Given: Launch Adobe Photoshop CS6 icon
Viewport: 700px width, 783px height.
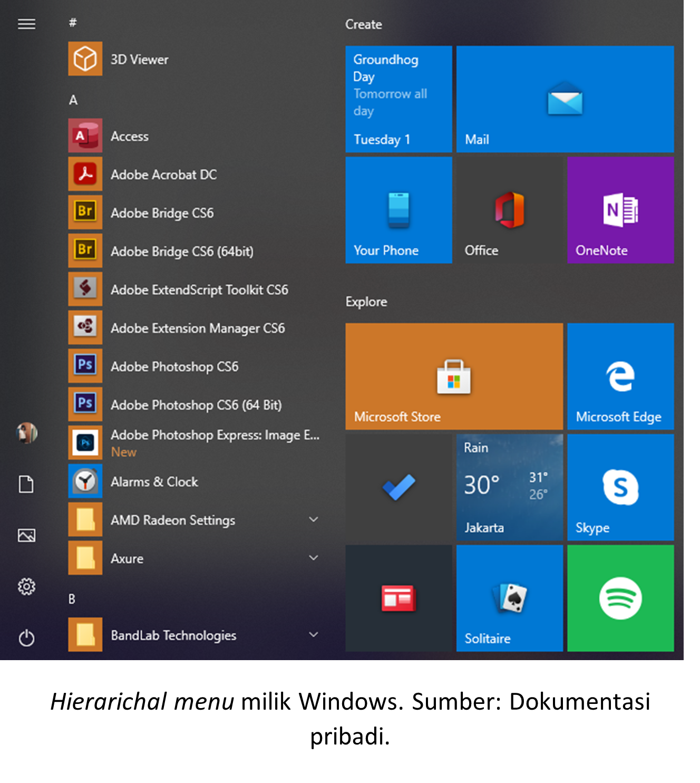Looking at the screenshot, I should pyautogui.click(x=85, y=366).
